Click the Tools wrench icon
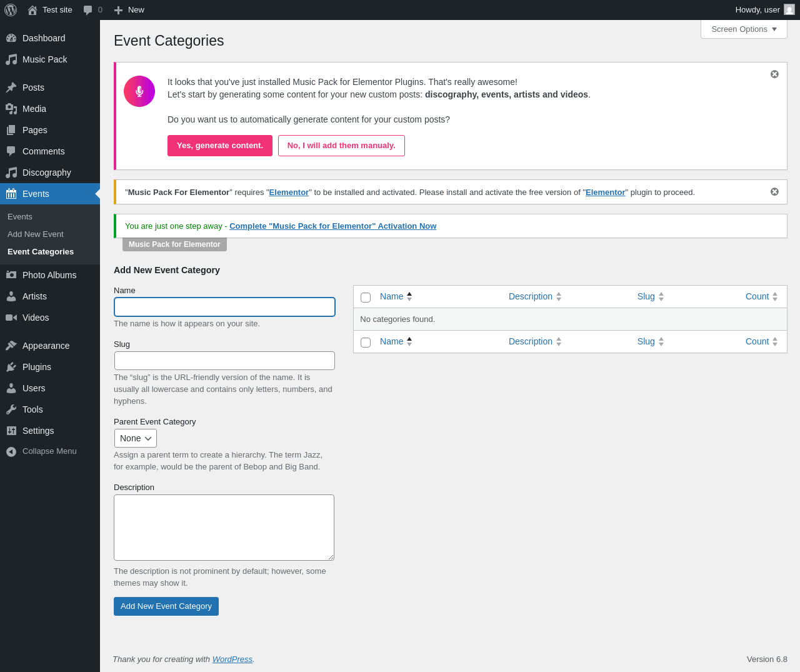This screenshot has width=800, height=672. [11, 409]
